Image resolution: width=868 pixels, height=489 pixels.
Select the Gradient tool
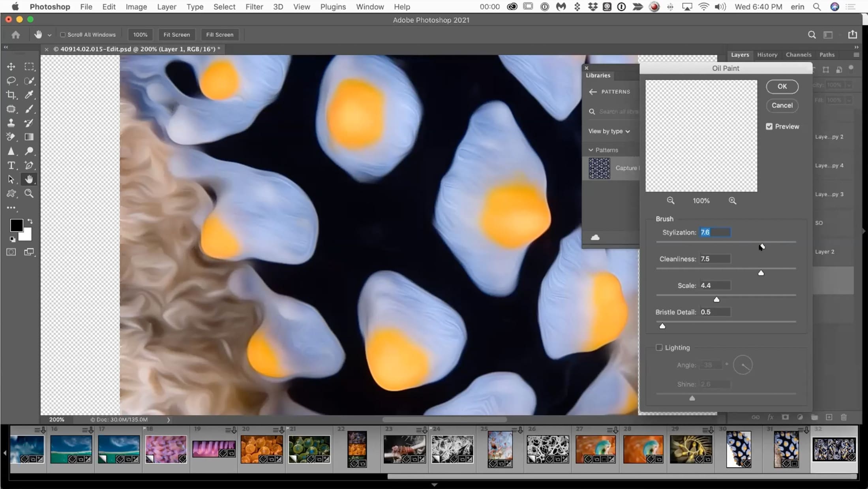[x=29, y=137]
